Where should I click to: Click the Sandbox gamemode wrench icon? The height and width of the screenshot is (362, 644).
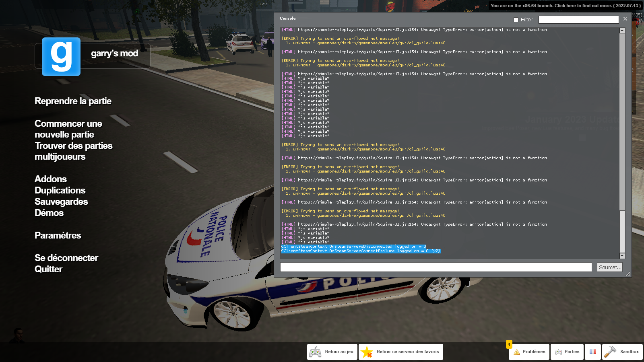610,352
